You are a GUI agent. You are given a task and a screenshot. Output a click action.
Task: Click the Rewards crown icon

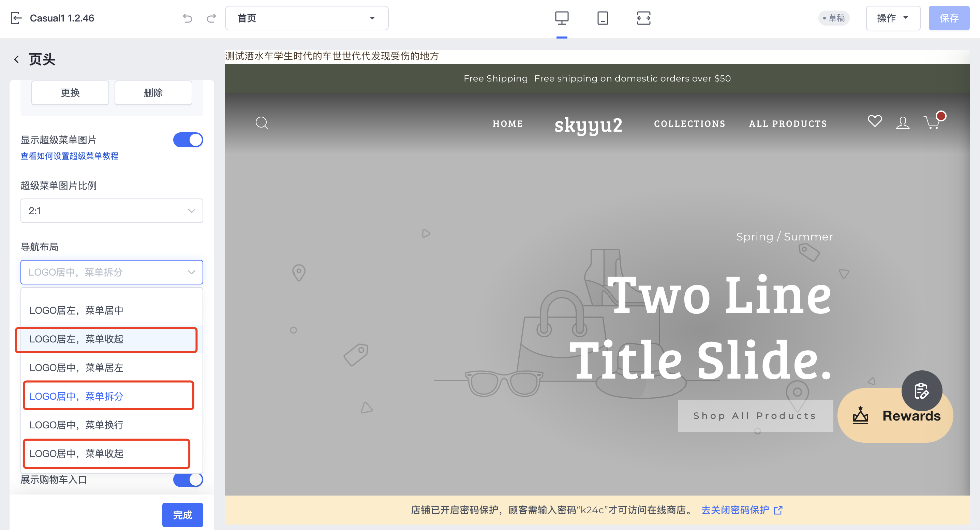pyautogui.click(x=861, y=415)
